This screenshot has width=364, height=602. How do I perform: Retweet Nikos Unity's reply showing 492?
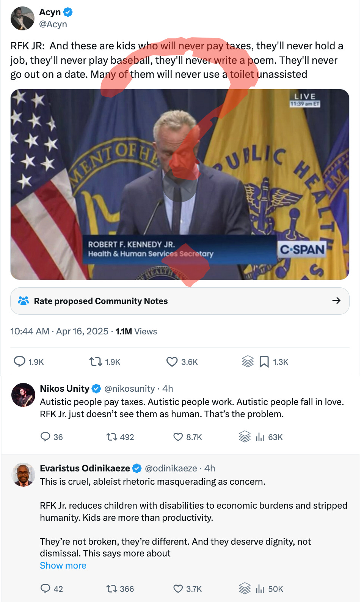point(111,437)
